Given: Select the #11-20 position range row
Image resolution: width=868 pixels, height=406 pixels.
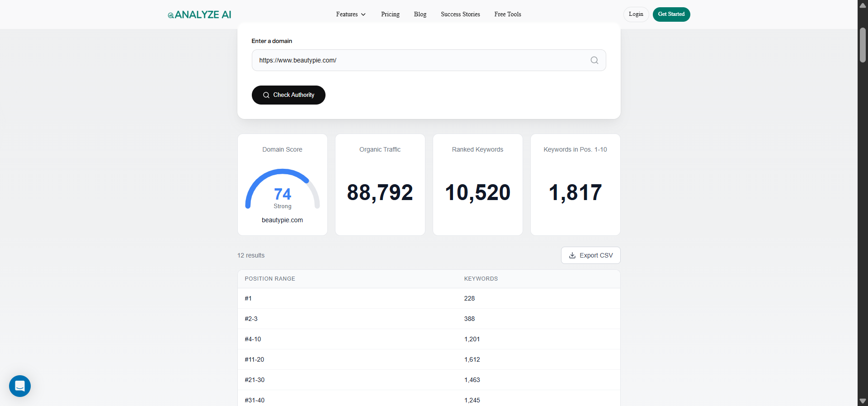Looking at the screenshot, I should [429, 359].
